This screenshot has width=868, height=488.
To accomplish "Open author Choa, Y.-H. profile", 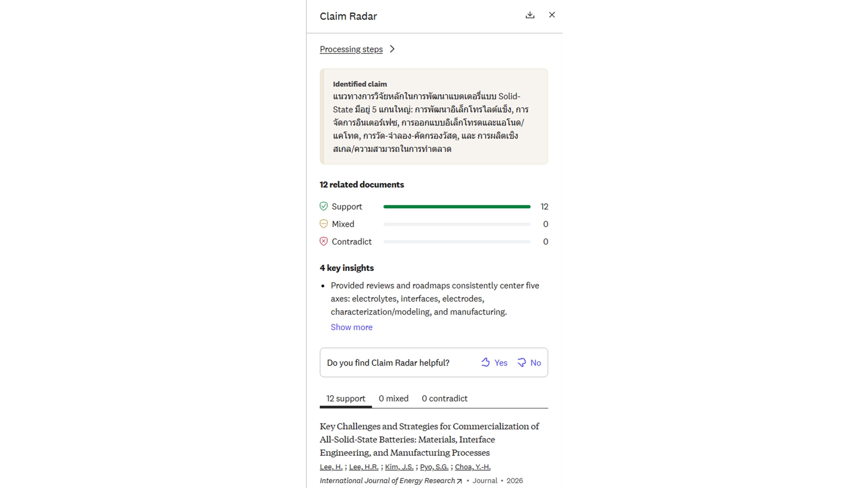I will tap(472, 467).
